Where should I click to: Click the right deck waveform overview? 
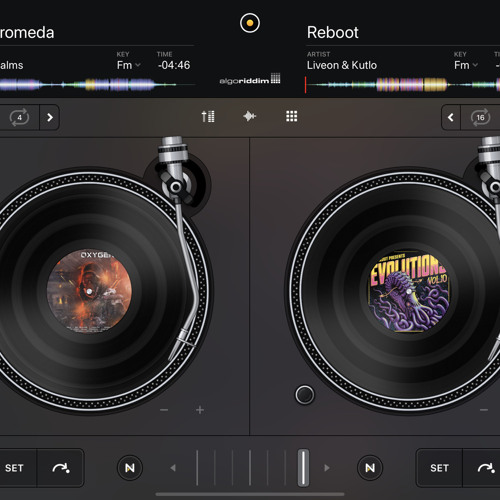coord(402,85)
